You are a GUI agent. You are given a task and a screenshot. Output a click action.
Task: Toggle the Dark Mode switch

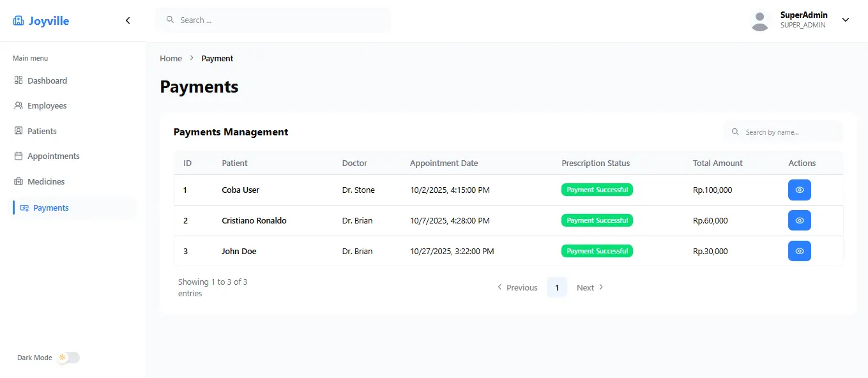click(69, 358)
